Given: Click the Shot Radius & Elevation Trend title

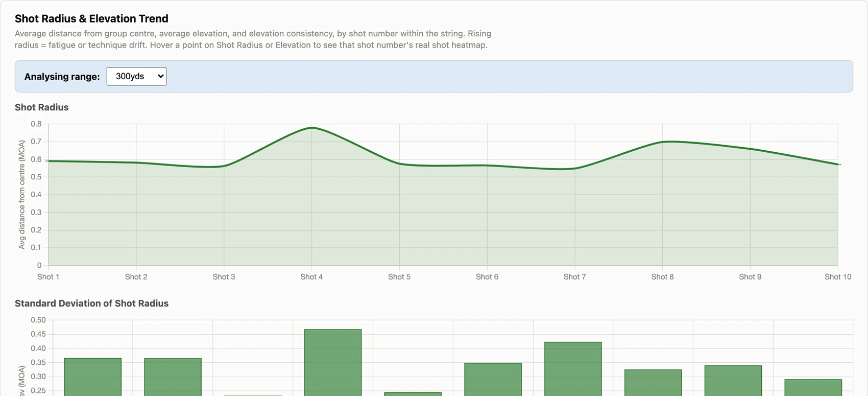Looking at the screenshot, I should pyautogui.click(x=91, y=18).
